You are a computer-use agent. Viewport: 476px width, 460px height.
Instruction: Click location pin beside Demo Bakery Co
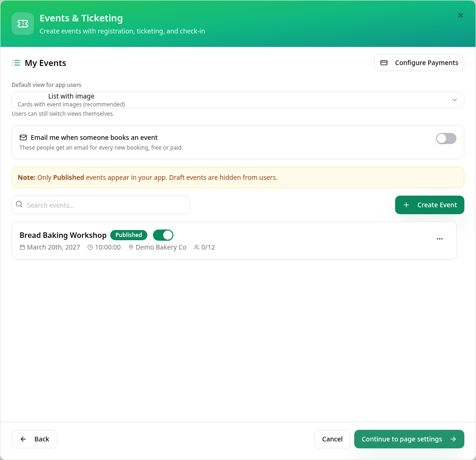point(131,247)
